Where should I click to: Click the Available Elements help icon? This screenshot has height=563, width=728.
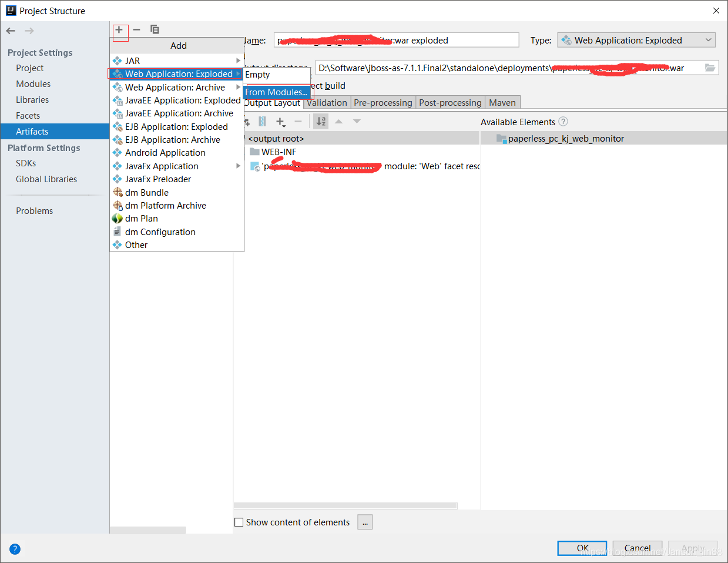pos(563,122)
